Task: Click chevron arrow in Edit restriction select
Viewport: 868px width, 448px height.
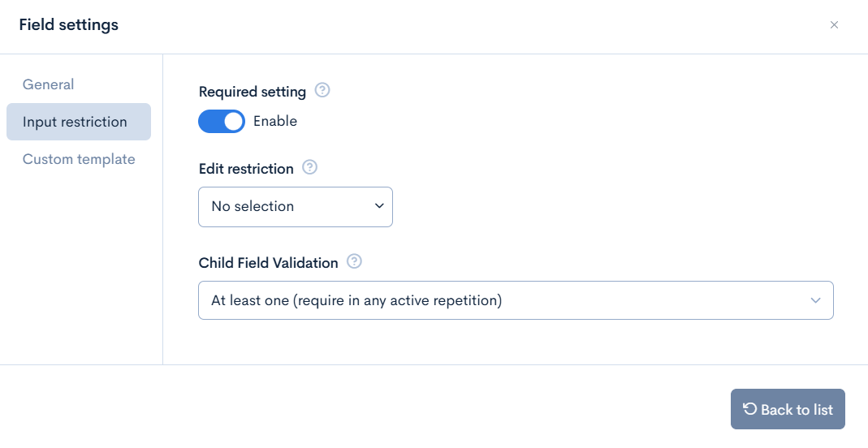Action: point(379,206)
